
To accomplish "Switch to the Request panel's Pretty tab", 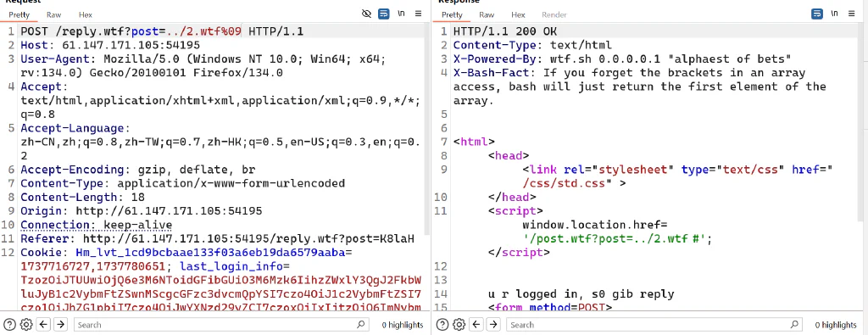I will [x=19, y=15].
